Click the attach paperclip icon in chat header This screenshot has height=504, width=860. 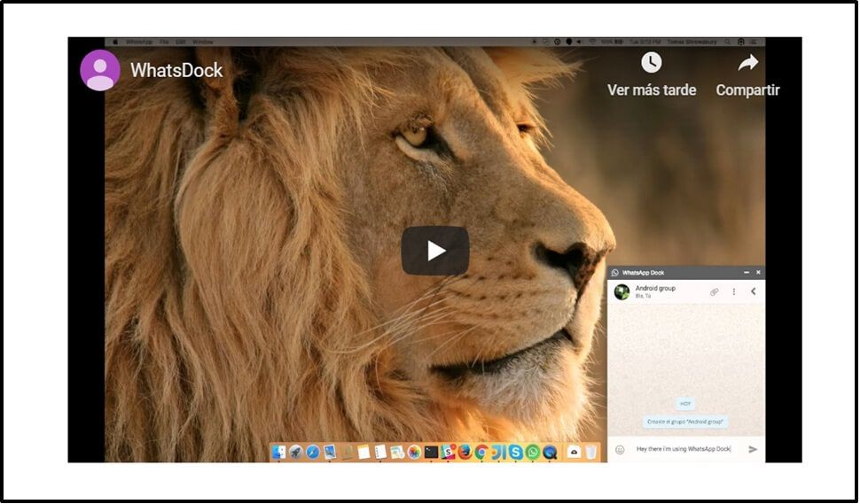pyautogui.click(x=714, y=292)
